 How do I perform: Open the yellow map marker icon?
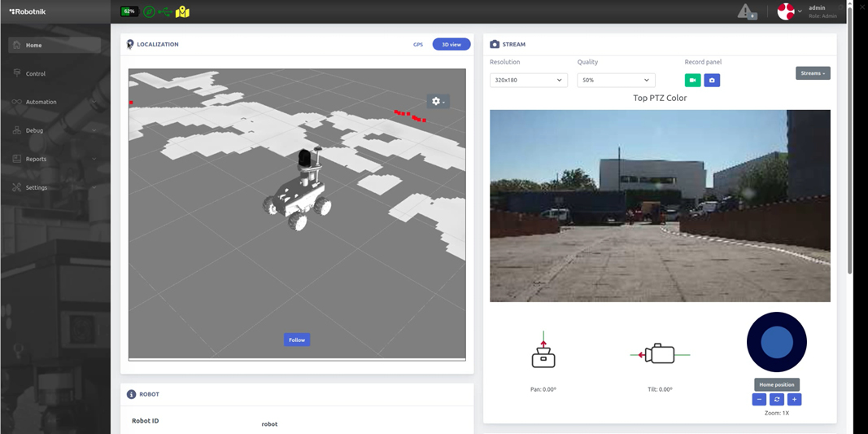(182, 11)
